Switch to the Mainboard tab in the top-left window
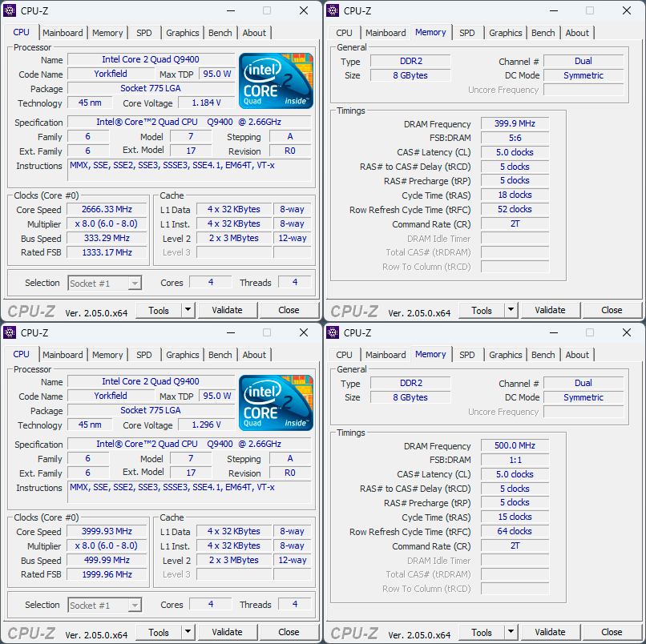Image resolution: width=646 pixels, height=644 pixels. point(63,33)
